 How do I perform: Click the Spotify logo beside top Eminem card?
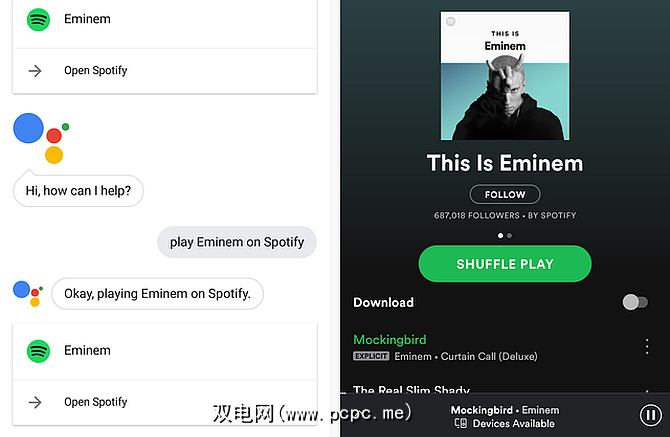(38, 19)
